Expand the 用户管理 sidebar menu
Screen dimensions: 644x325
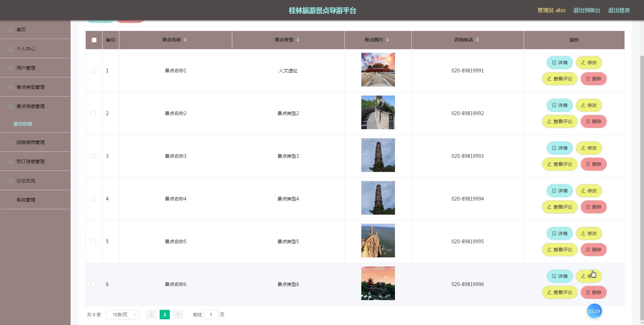coord(35,68)
